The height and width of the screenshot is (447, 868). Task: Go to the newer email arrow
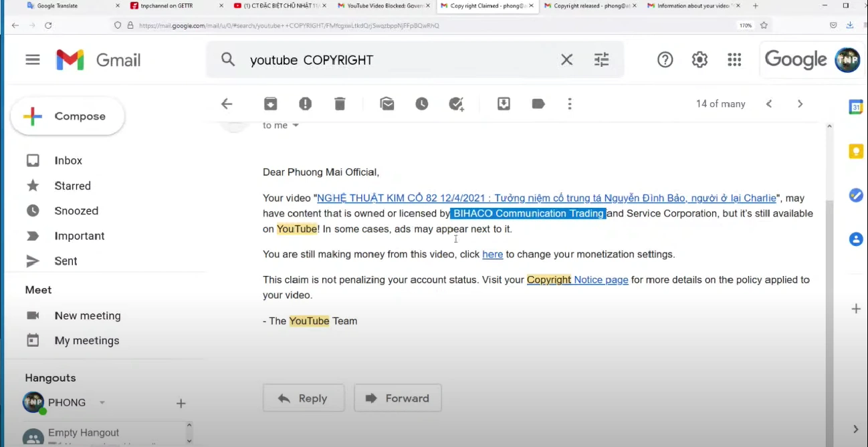(x=769, y=104)
